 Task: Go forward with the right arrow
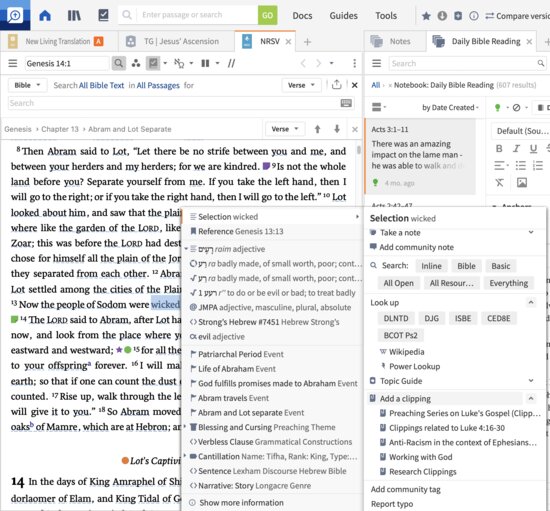coord(318,63)
